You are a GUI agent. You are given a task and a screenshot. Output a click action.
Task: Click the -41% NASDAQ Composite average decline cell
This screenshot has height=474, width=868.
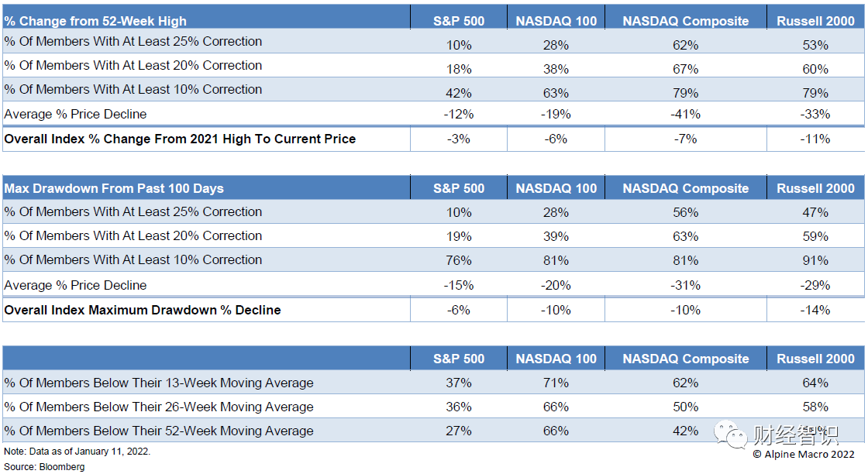[686, 115]
